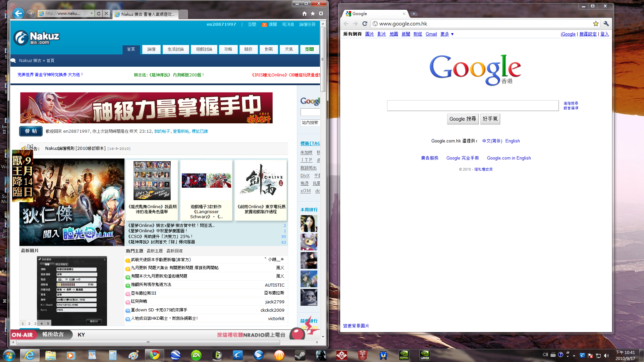
Task: Open IE Tools gear icon
Action: coord(321,13)
